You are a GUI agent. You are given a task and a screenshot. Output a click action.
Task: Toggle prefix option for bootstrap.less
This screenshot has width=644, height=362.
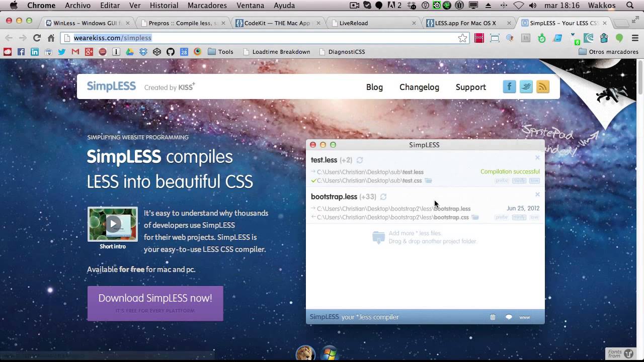(x=502, y=217)
